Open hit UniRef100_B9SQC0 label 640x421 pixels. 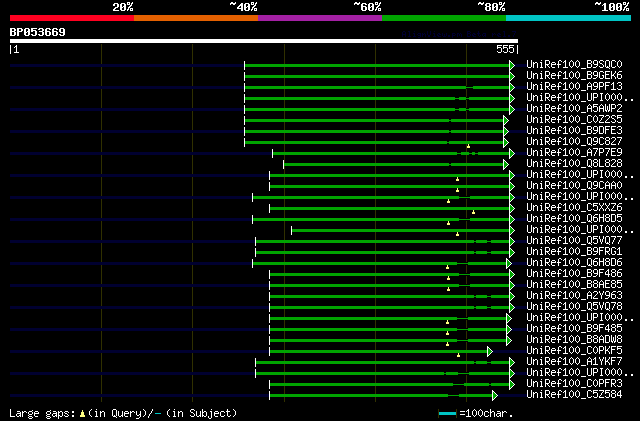(x=574, y=65)
